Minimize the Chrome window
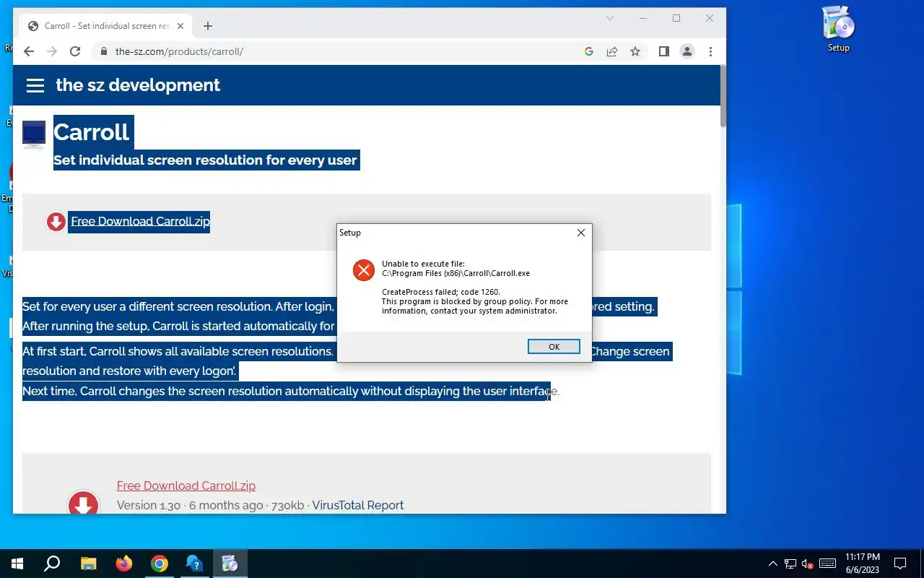 coord(643,18)
